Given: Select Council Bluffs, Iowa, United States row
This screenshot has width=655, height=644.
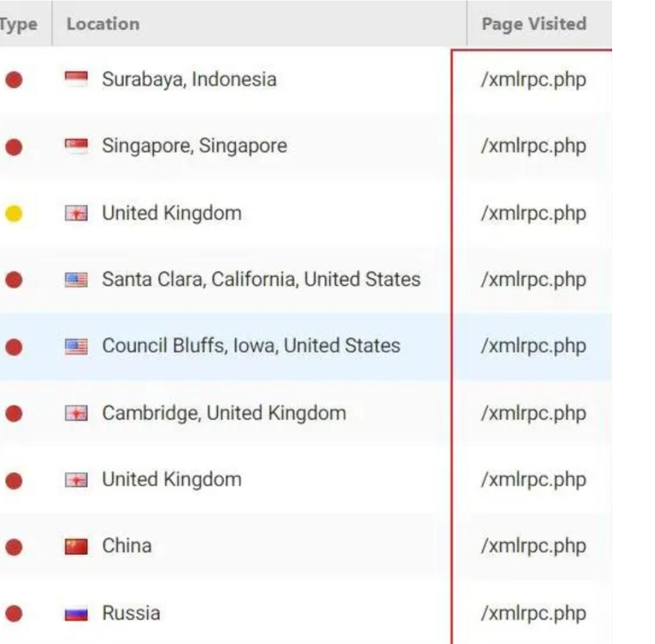Looking at the screenshot, I should point(251,346).
